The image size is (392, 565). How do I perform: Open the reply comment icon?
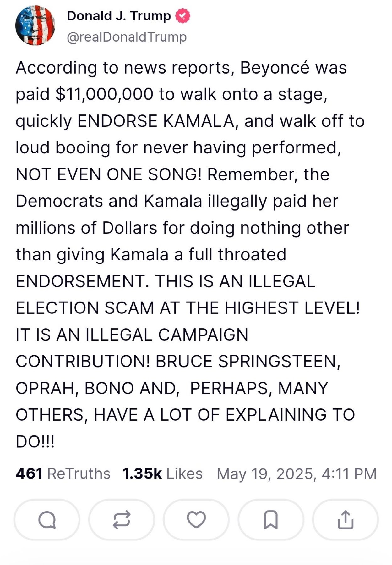click(x=47, y=519)
